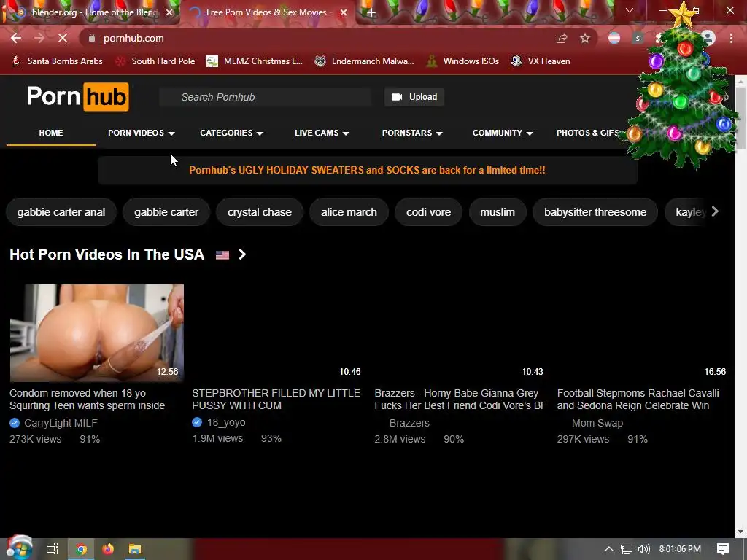Open a new tab with the plus button

click(371, 13)
